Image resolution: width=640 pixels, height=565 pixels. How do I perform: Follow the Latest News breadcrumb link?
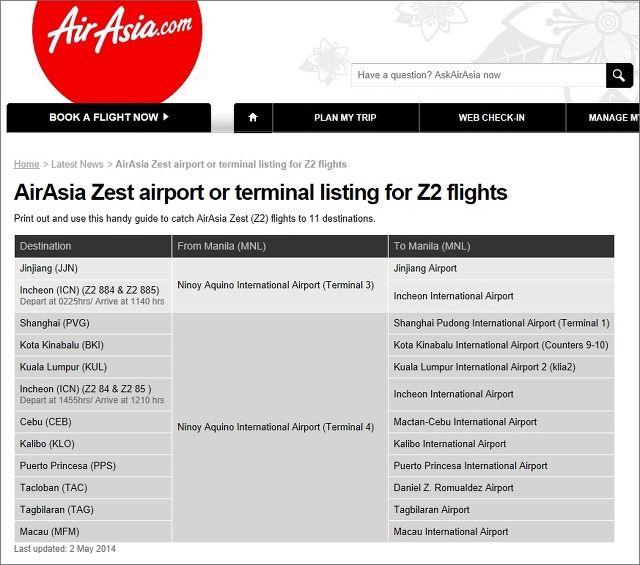tap(77, 164)
